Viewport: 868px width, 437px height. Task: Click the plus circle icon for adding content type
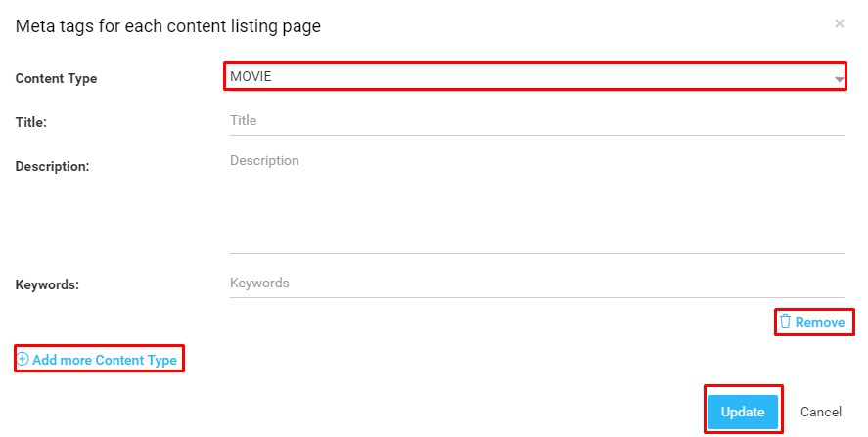click(x=23, y=359)
